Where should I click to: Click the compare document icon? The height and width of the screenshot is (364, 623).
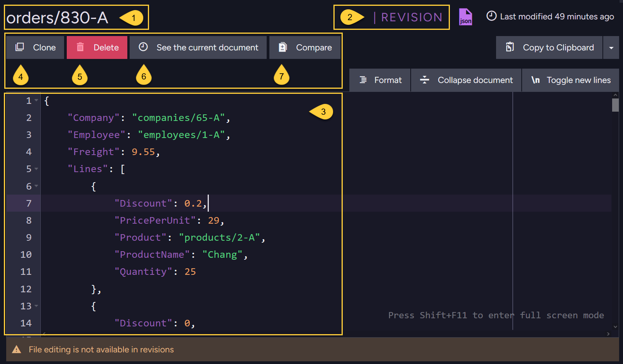tap(283, 47)
